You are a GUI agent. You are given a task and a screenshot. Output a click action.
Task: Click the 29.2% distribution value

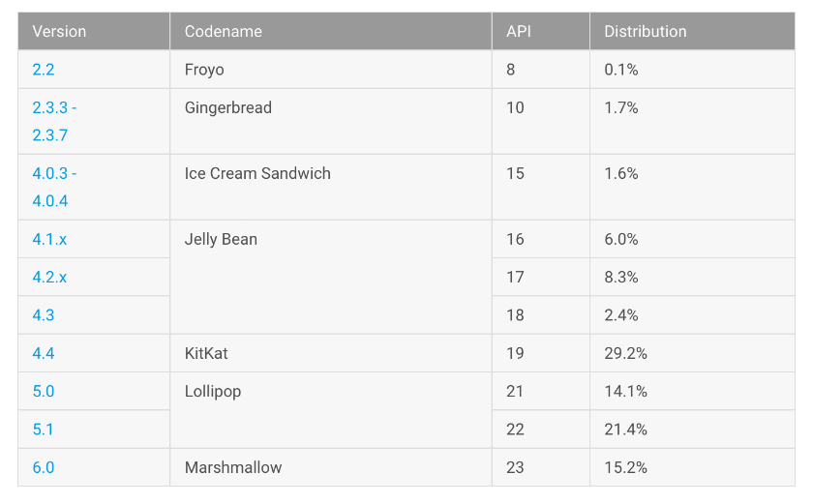pos(625,353)
